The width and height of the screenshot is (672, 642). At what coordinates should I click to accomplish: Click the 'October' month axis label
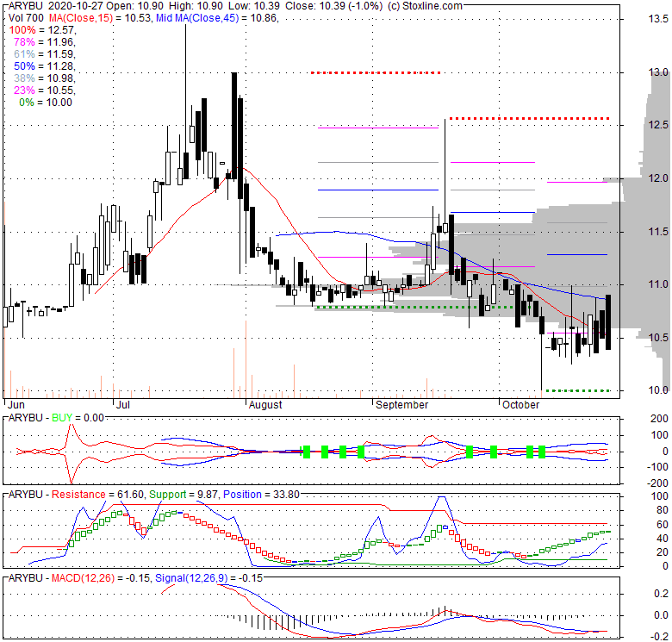[x=520, y=404]
